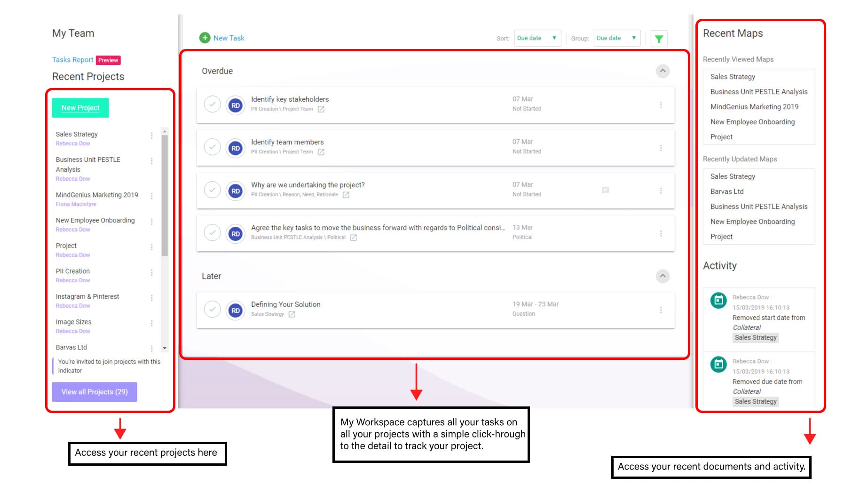The image size is (868, 501).
Task: Check off the Defining Your Solution task
Action: (x=213, y=309)
